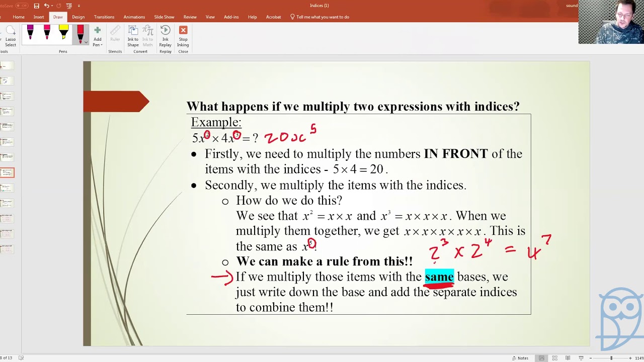Open the Home tab
Screen dimensions: 644x362
click(x=19, y=17)
